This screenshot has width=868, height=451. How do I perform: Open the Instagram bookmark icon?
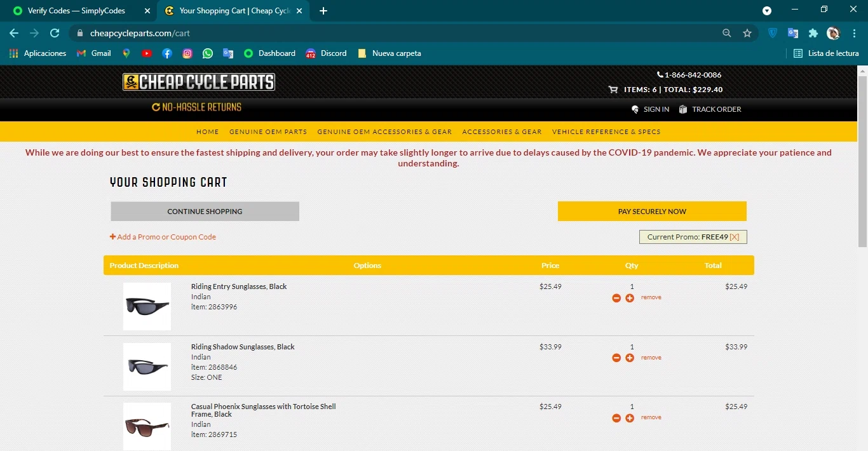click(x=187, y=53)
